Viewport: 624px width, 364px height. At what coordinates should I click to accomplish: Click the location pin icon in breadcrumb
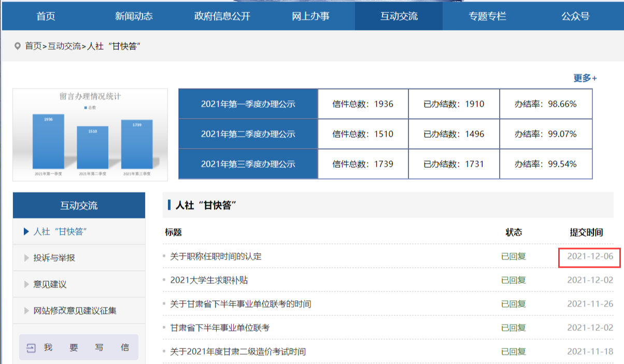click(x=18, y=46)
